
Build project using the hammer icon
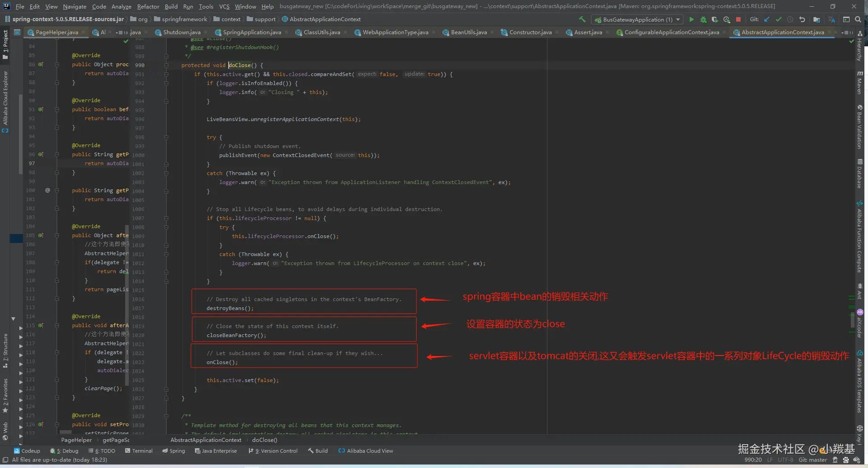[x=582, y=19]
